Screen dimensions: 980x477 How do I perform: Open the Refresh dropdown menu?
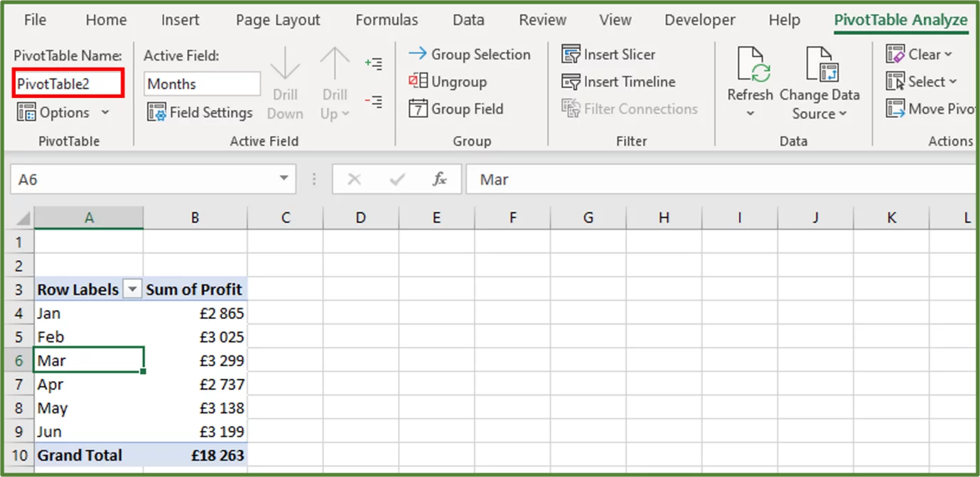[x=750, y=114]
